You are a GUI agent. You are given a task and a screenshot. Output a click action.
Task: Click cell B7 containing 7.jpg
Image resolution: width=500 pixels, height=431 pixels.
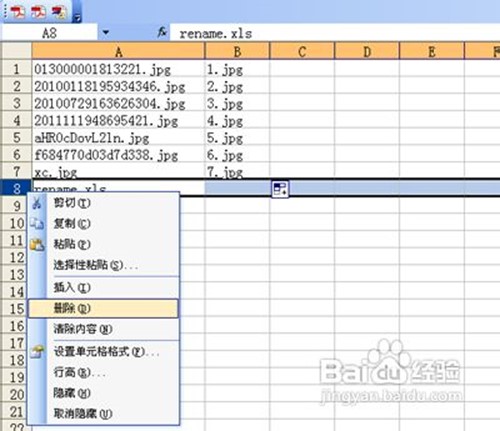click(x=237, y=172)
